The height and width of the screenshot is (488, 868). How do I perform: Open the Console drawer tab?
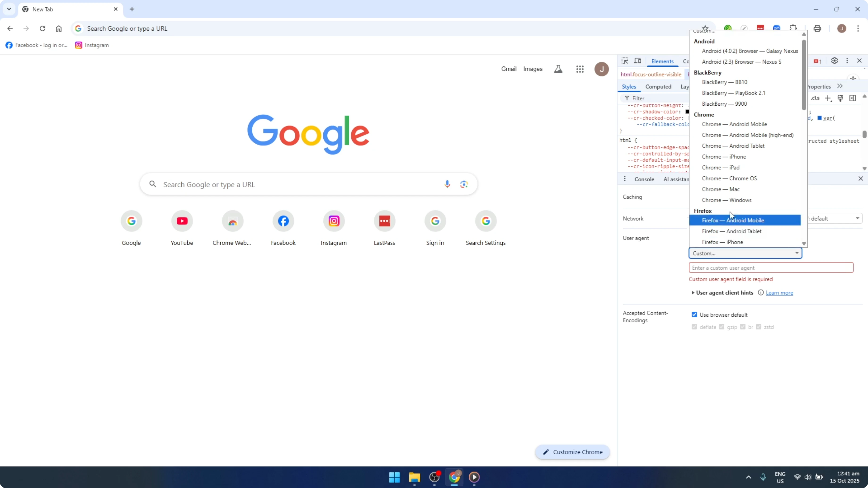tap(645, 179)
